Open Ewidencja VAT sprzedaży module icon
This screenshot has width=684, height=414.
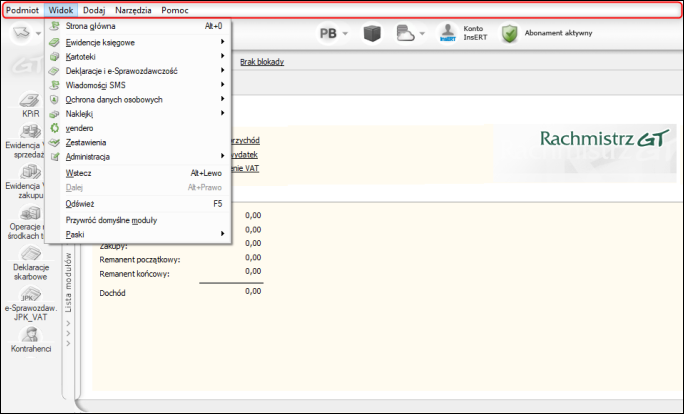pyautogui.click(x=30, y=132)
